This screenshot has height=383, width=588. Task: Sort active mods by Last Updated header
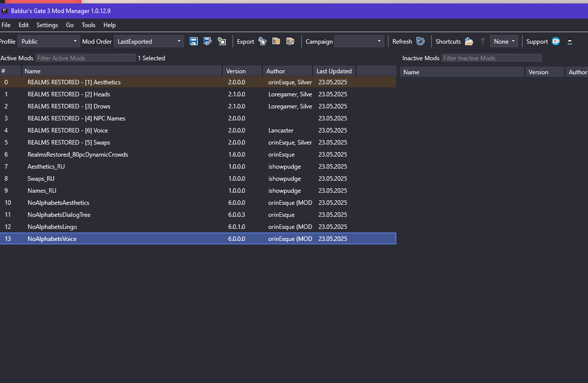[334, 71]
